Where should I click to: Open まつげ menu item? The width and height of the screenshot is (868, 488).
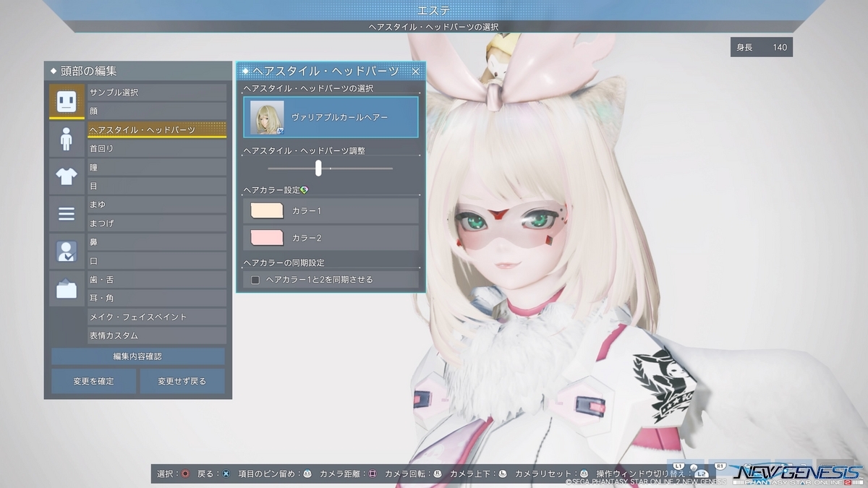[x=157, y=223]
